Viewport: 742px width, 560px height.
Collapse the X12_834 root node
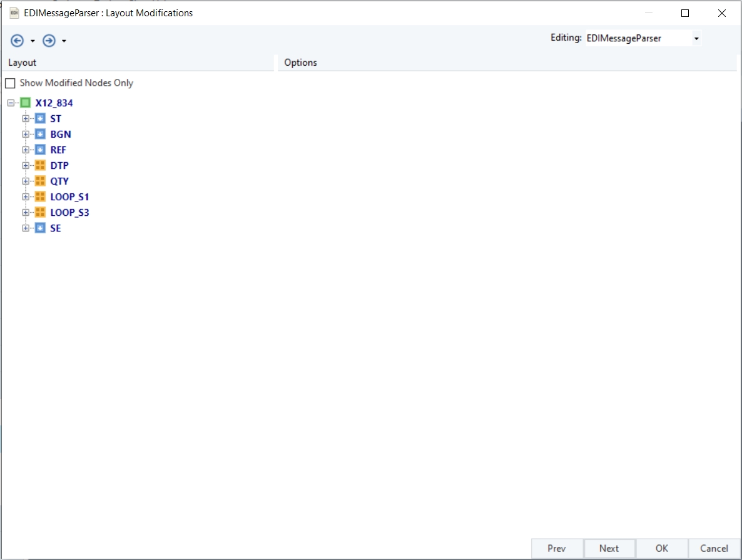(11, 103)
